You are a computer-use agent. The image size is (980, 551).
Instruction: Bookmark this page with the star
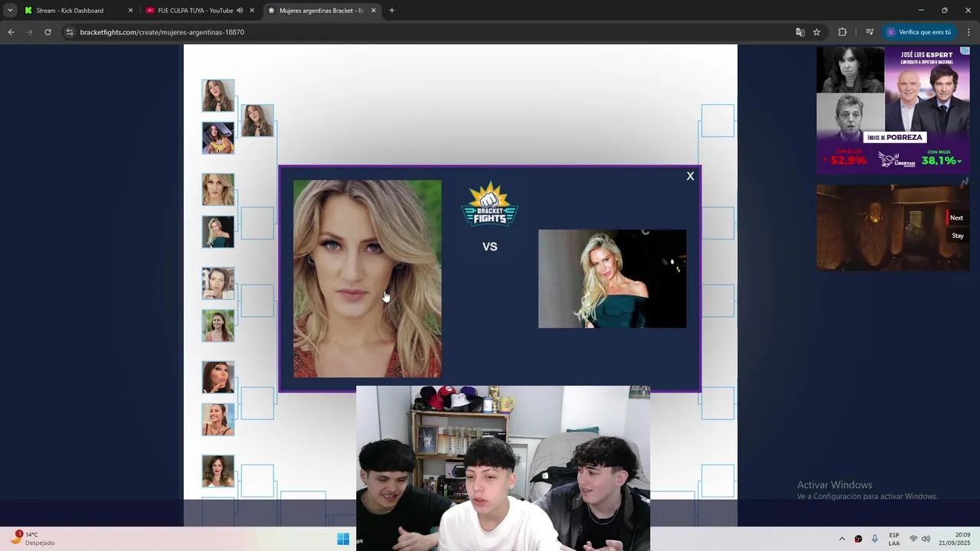(817, 32)
